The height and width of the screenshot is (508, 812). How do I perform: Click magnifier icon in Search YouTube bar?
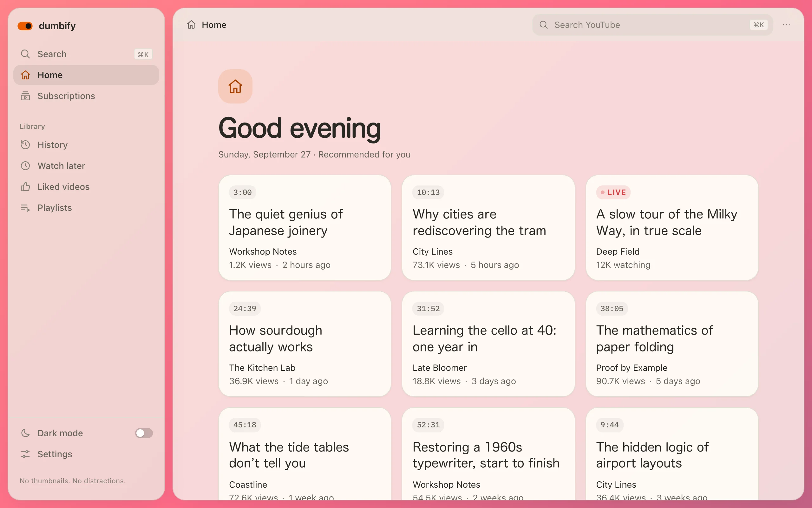(544, 25)
